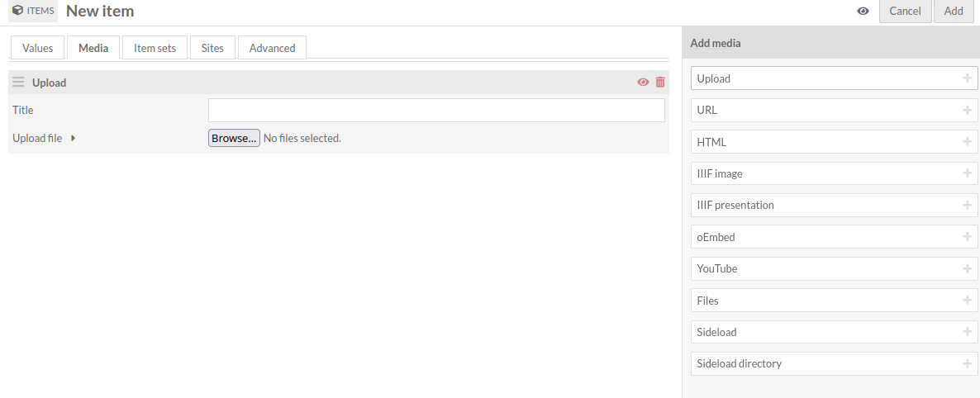Click the hamburger drag handle beside Upload

pyautogui.click(x=18, y=82)
